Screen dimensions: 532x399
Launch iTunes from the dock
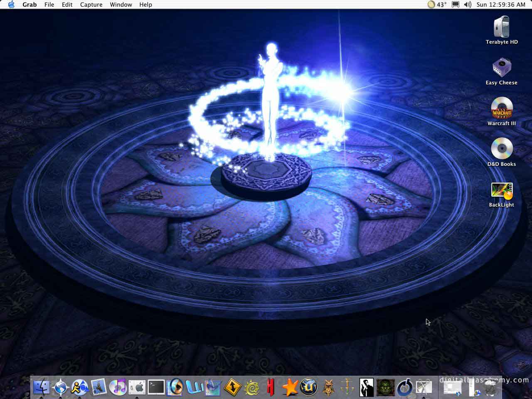[x=118, y=387]
